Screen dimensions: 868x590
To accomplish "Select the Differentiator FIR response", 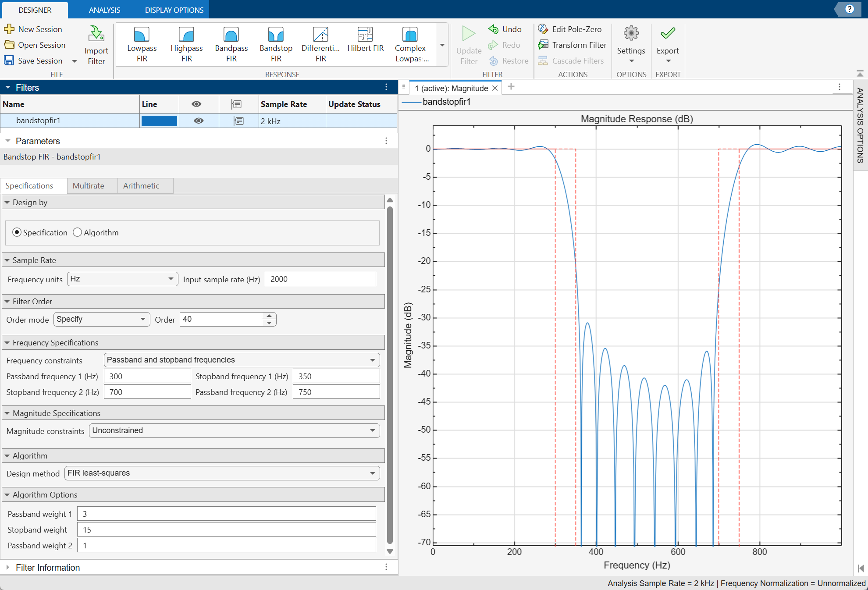I will tap(320, 43).
